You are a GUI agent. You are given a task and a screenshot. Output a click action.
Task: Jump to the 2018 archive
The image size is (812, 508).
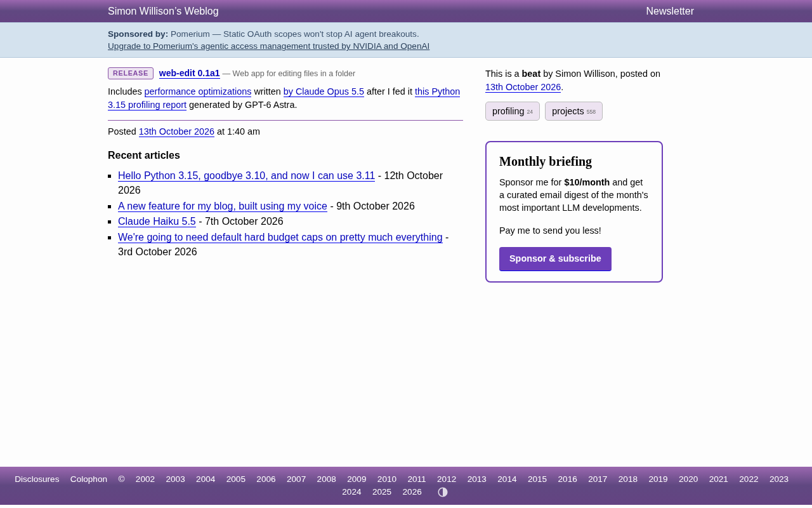pyautogui.click(x=628, y=479)
